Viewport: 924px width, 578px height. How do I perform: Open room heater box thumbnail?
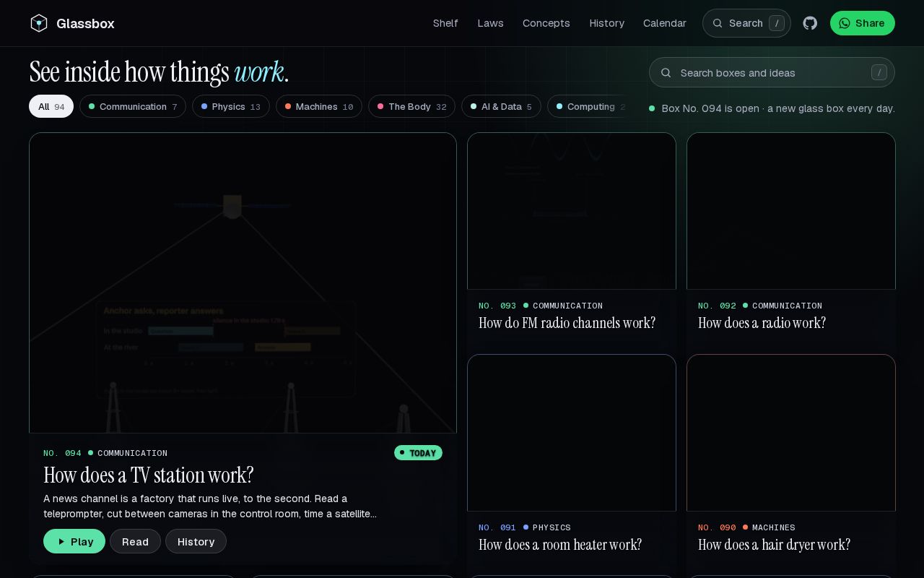[572, 433]
